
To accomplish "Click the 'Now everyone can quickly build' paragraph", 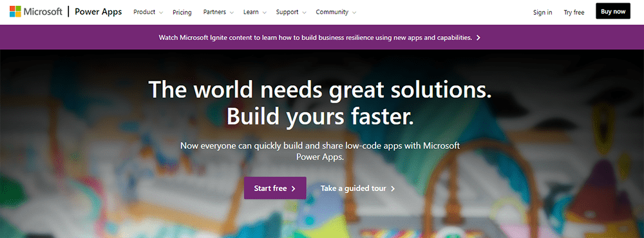I will (320, 151).
